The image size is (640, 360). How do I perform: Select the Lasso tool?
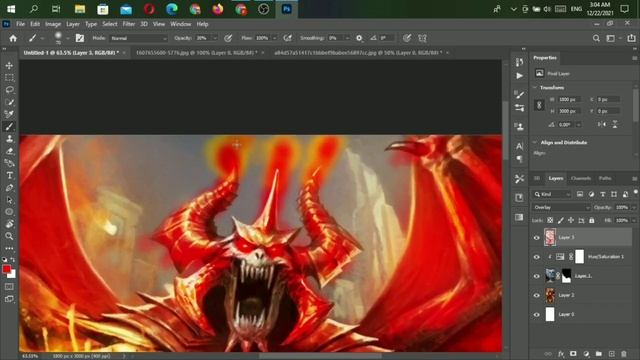9,90
